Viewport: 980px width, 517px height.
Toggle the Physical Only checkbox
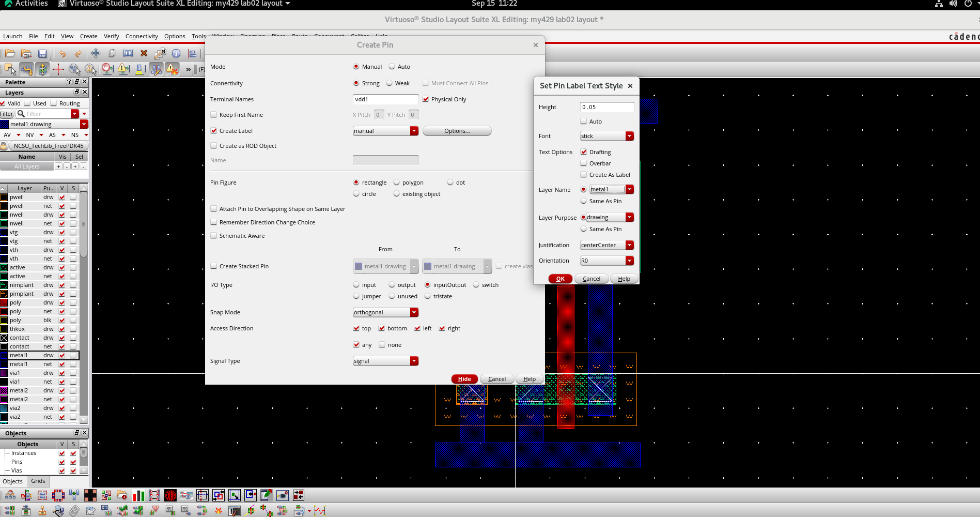[426, 99]
